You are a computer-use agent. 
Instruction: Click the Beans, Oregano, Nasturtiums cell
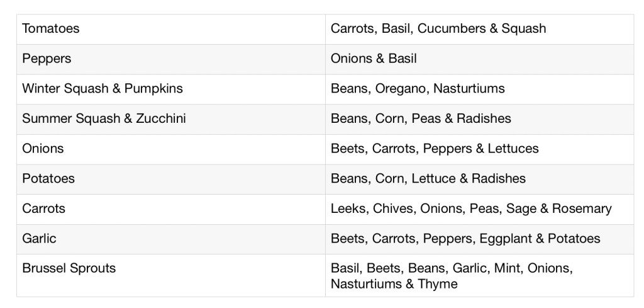(x=418, y=89)
